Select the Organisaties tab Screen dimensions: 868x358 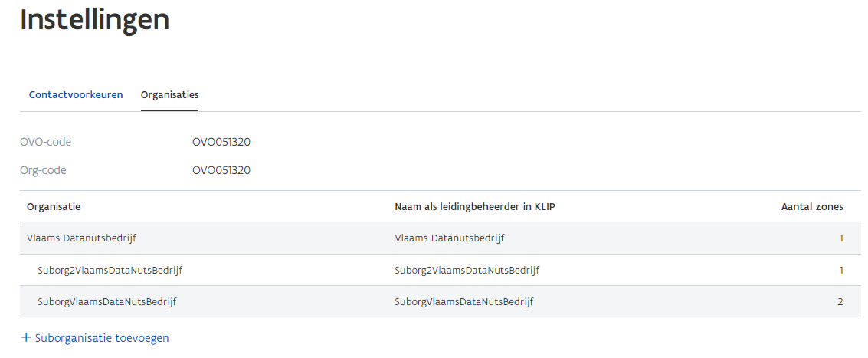pyautogui.click(x=169, y=95)
